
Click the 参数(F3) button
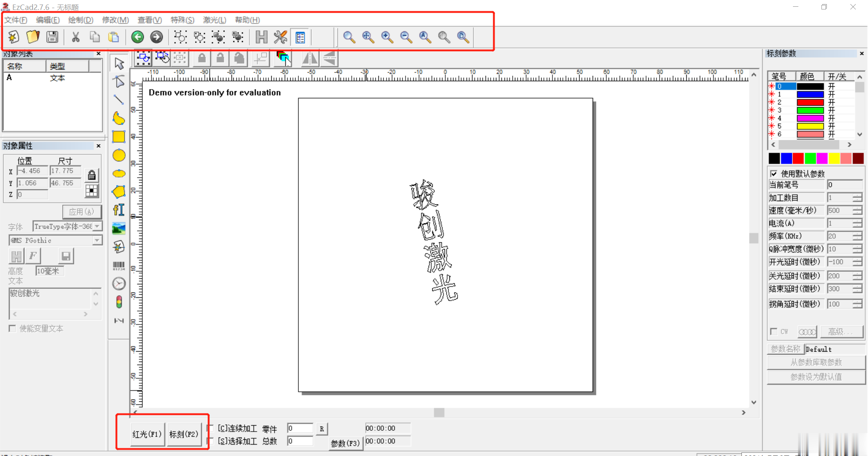point(345,443)
